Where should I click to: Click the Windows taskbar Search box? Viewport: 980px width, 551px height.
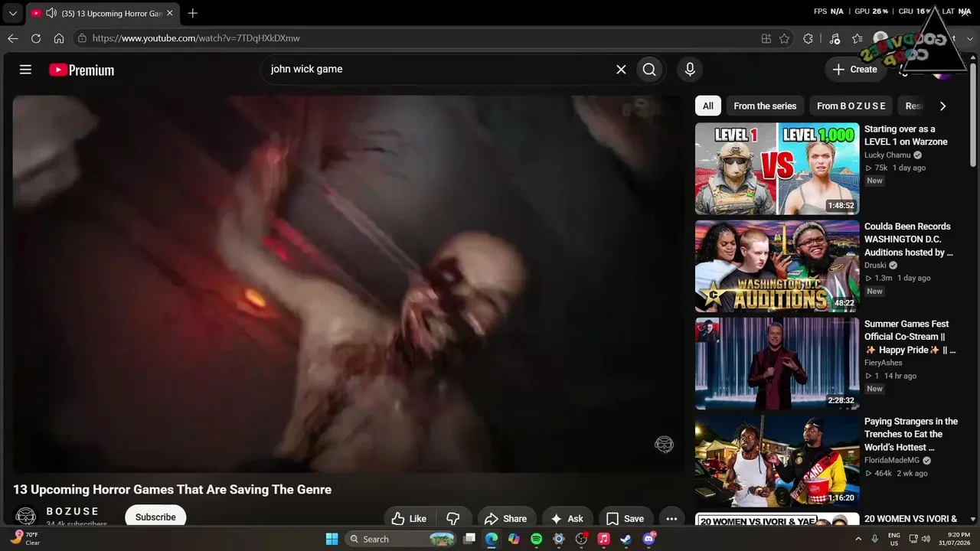401,539
